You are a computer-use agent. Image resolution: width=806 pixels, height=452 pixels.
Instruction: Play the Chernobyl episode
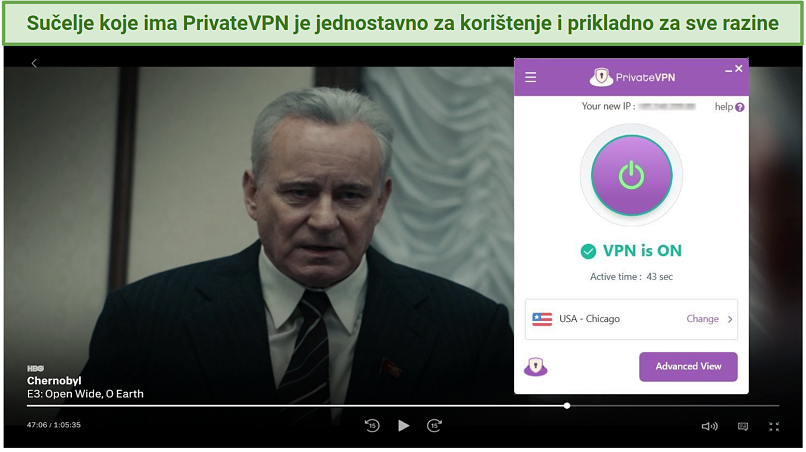[x=404, y=425]
